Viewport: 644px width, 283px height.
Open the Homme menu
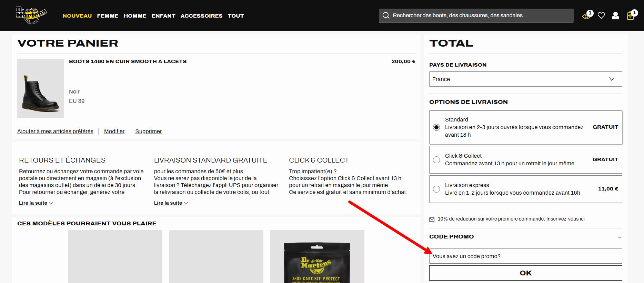pyautogui.click(x=135, y=16)
